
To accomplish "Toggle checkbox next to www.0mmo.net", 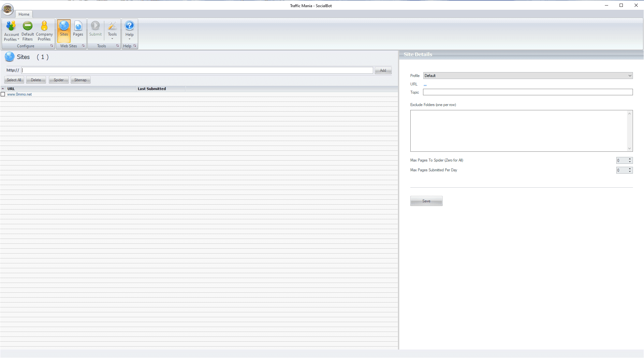I will (3, 94).
